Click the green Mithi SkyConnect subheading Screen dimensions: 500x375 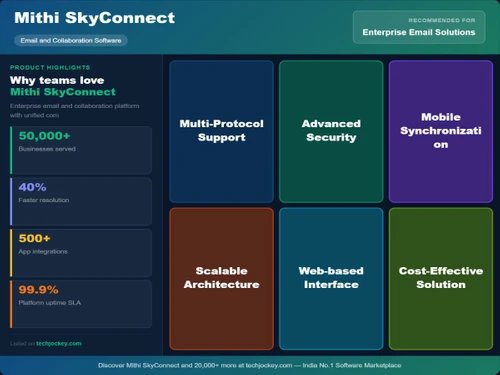pos(63,92)
